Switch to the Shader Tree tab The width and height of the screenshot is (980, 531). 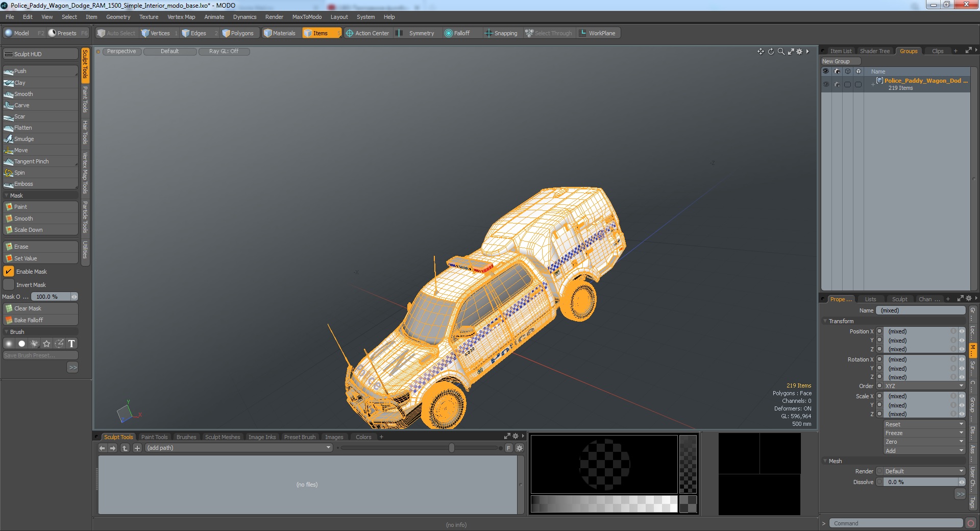click(874, 51)
